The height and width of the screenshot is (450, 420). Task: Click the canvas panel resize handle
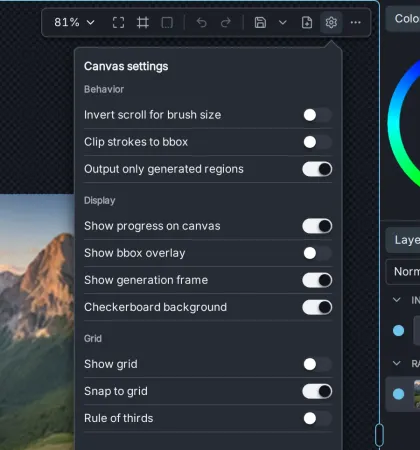coord(379,435)
